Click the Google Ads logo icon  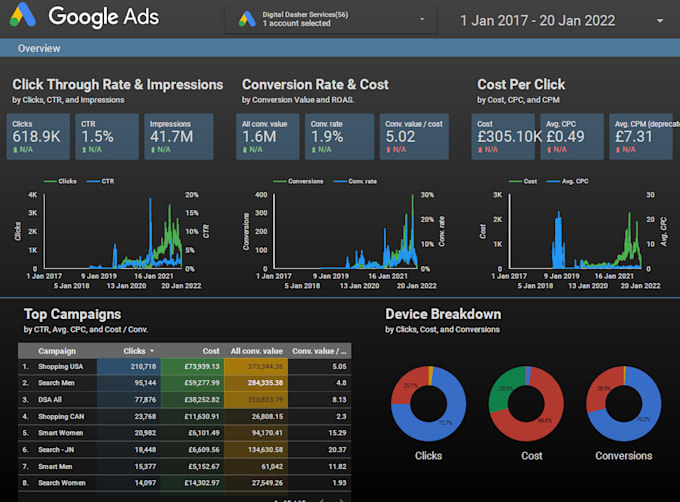click(23, 15)
